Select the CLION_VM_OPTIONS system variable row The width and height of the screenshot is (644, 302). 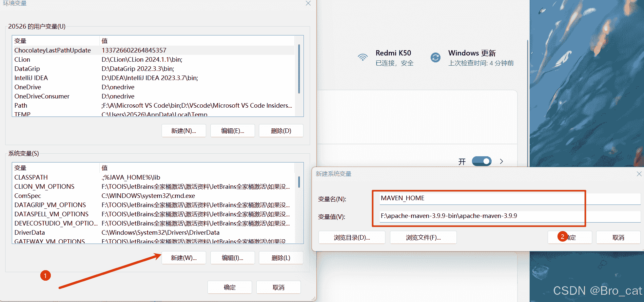153,186
